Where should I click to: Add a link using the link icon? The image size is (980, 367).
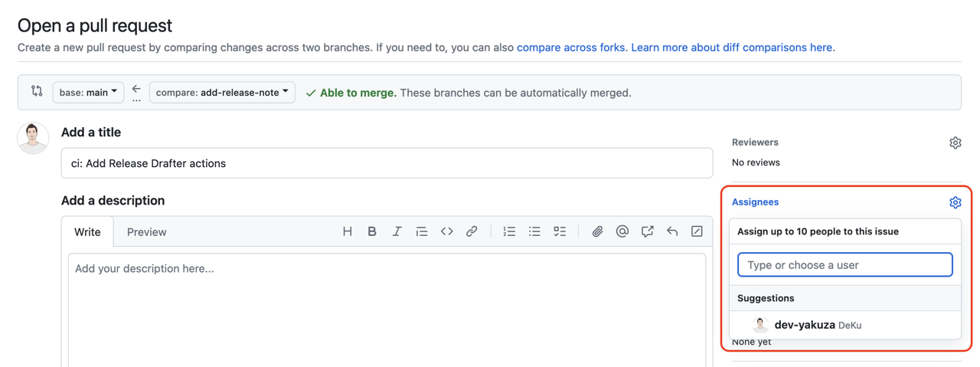(x=472, y=231)
